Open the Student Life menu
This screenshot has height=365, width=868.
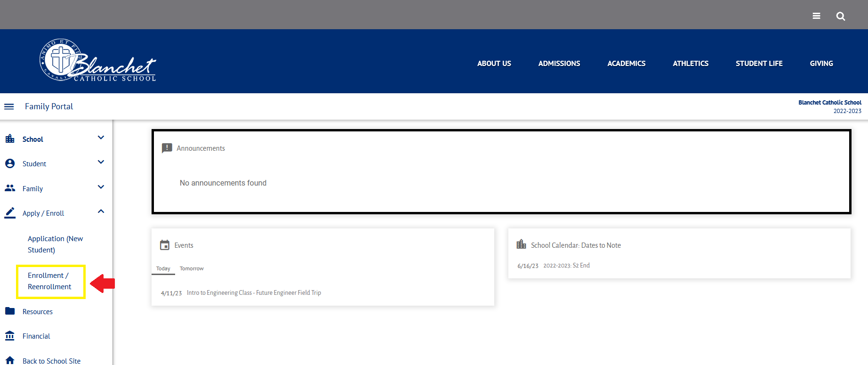(759, 64)
